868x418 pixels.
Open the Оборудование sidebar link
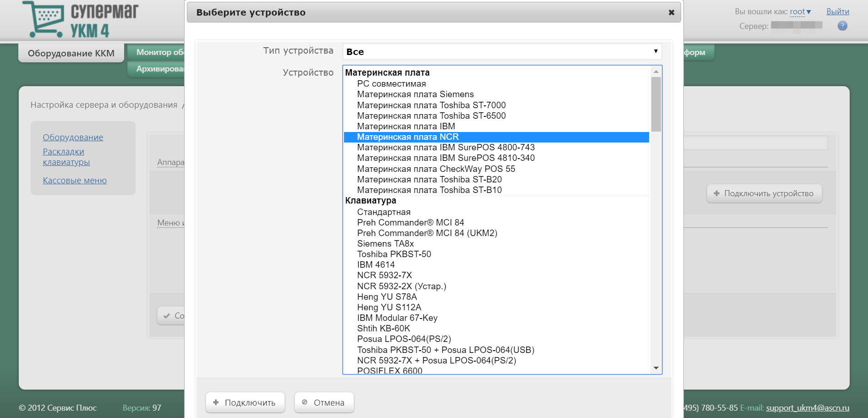point(73,137)
